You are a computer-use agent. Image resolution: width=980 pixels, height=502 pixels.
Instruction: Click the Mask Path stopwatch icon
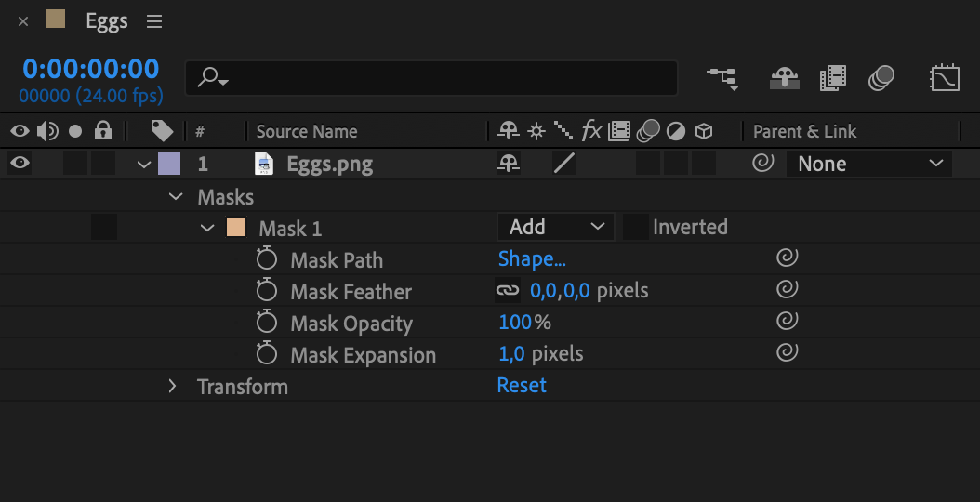(x=268, y=260)
